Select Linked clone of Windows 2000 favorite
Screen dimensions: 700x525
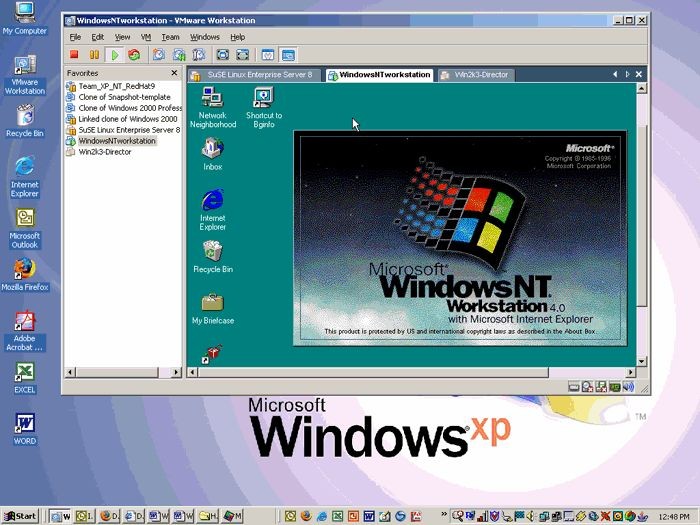pos(128,119)
